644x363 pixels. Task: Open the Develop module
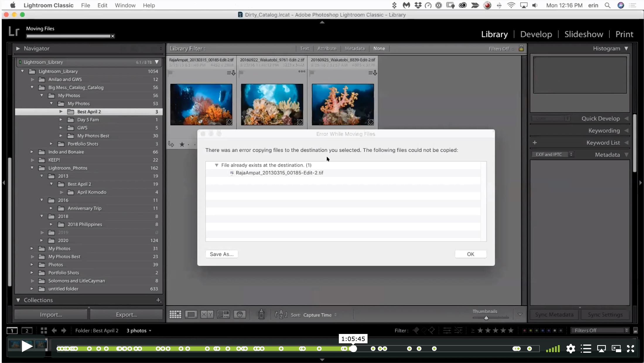click(536, 34)
